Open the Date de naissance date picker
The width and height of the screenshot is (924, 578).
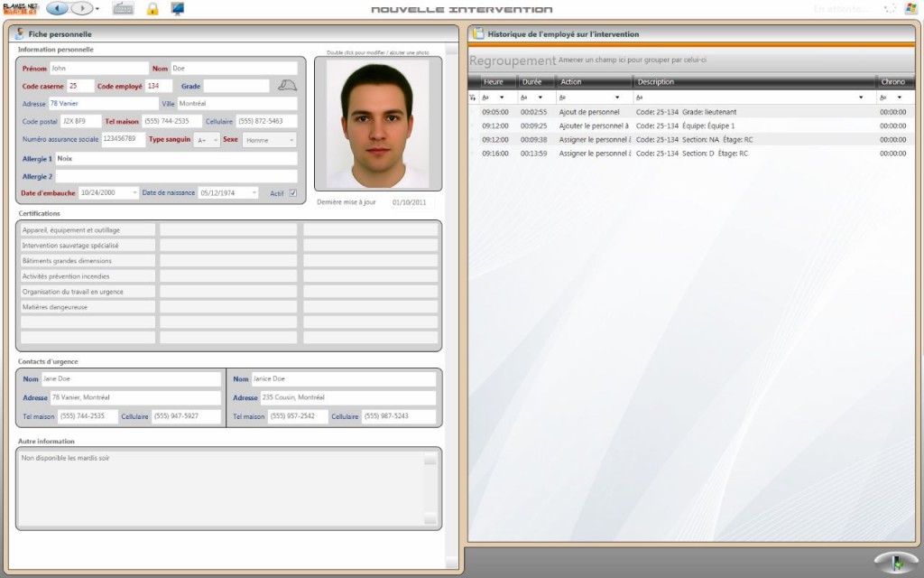tap(254, 193)
